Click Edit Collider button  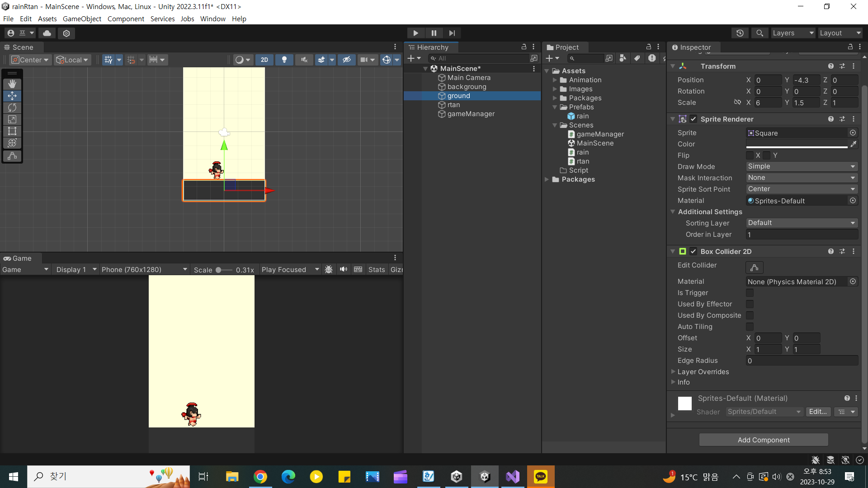pyautogui.click(x=755, y=267)
